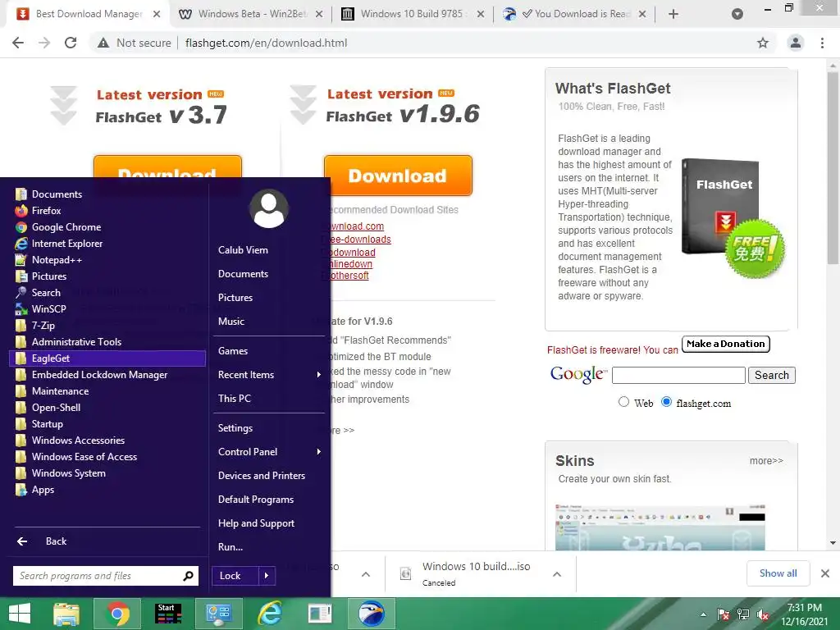The image size is (840, 630).
Task: Select the flashget.com radio button
Action: (666, 402)
